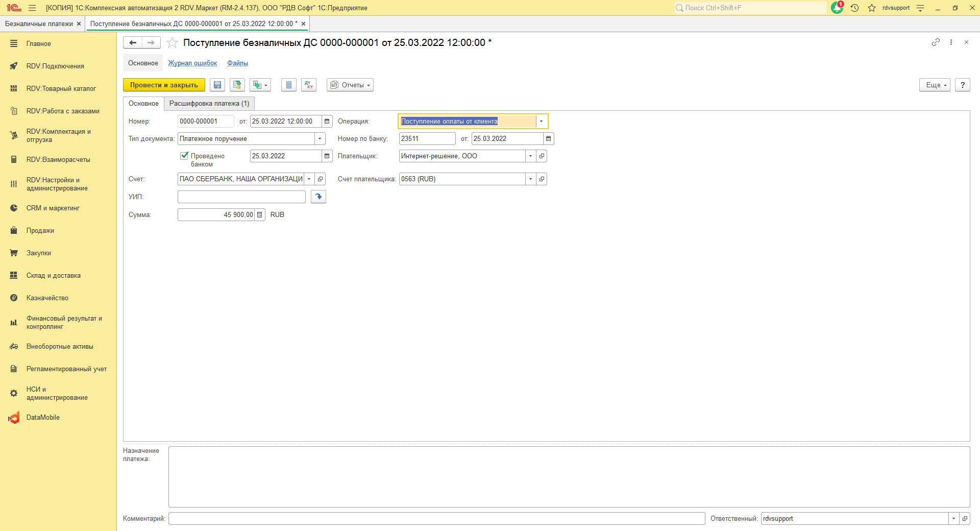Click into the Назначение платежа text area
980x531 pixels.
tap(569, 477)
